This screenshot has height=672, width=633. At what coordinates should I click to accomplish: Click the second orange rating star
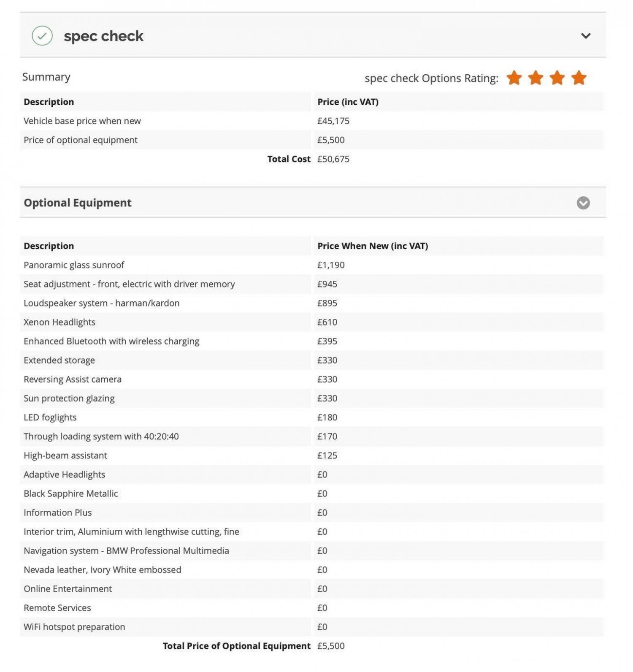pos(536,78)
